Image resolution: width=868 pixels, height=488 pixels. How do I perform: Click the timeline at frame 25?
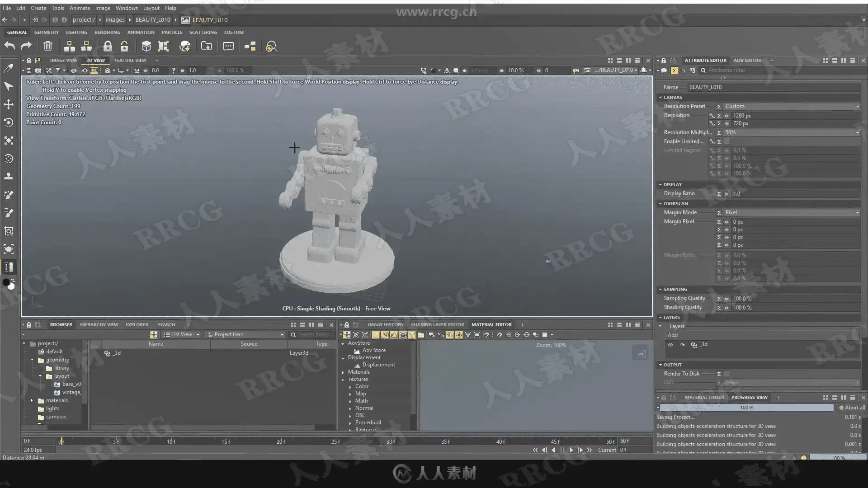point(335,441)
